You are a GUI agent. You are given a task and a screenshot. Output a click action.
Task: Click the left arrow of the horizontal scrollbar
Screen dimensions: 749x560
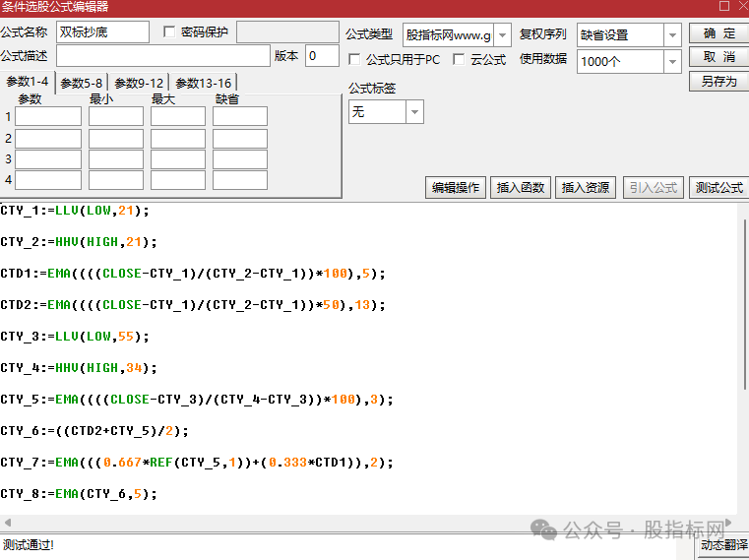7,523
